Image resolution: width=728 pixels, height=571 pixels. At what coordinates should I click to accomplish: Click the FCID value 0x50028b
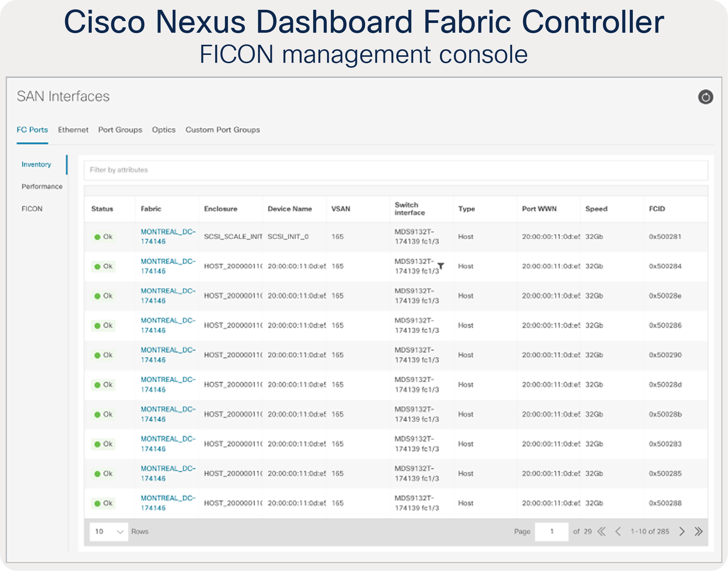665,414
